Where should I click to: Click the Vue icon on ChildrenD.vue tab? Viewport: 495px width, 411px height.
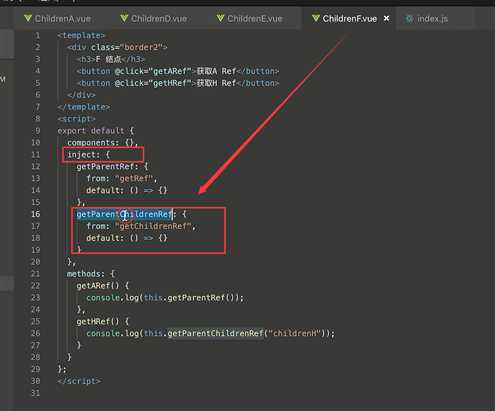coord(124,18)
